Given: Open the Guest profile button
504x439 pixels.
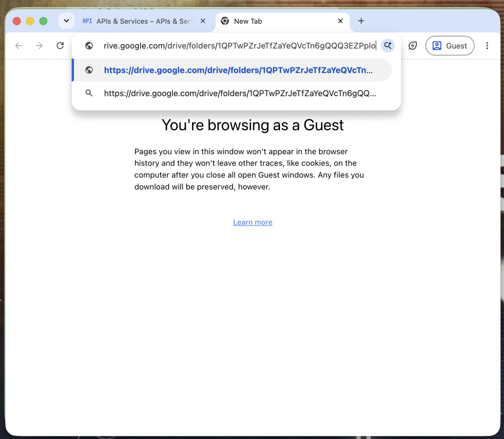Looking at the screenshot, I should pyautogui.click(x=450, y=46).
